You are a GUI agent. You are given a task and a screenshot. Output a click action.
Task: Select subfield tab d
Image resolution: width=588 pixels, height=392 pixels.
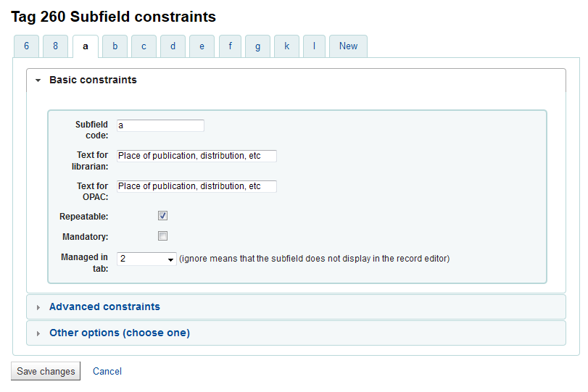(x=173, y=46)
